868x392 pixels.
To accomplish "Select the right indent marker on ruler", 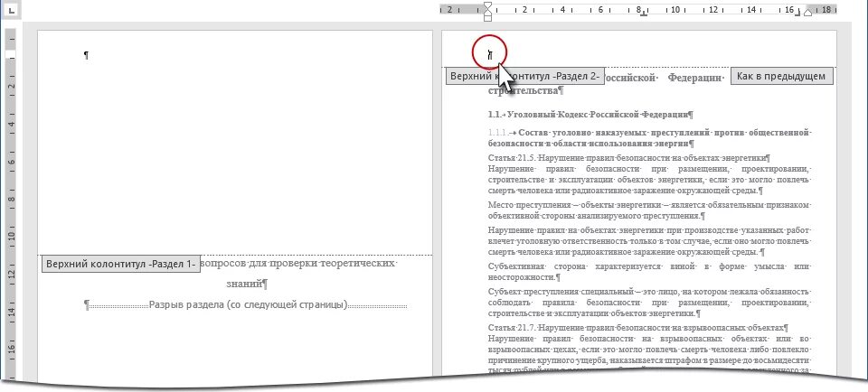I will click(807, 12).
